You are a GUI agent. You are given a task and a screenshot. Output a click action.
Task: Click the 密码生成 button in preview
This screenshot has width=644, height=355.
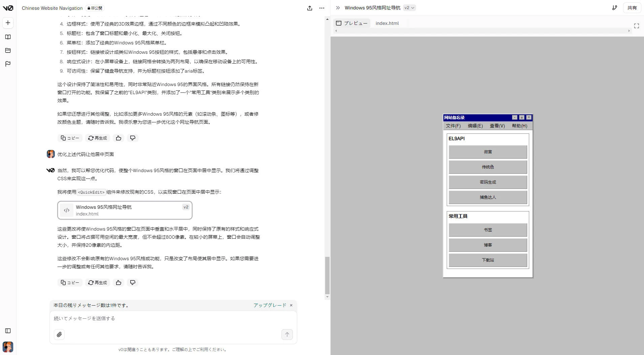[x=487, y=182]
